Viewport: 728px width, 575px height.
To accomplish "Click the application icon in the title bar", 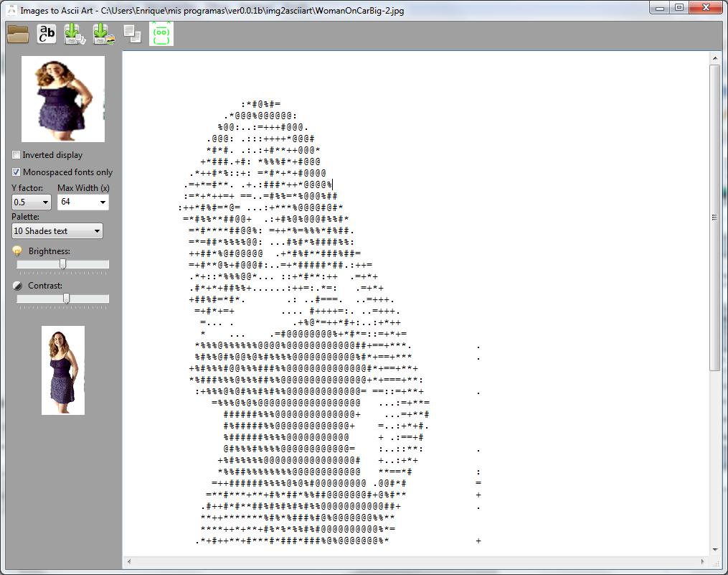I will click(10, 9).
